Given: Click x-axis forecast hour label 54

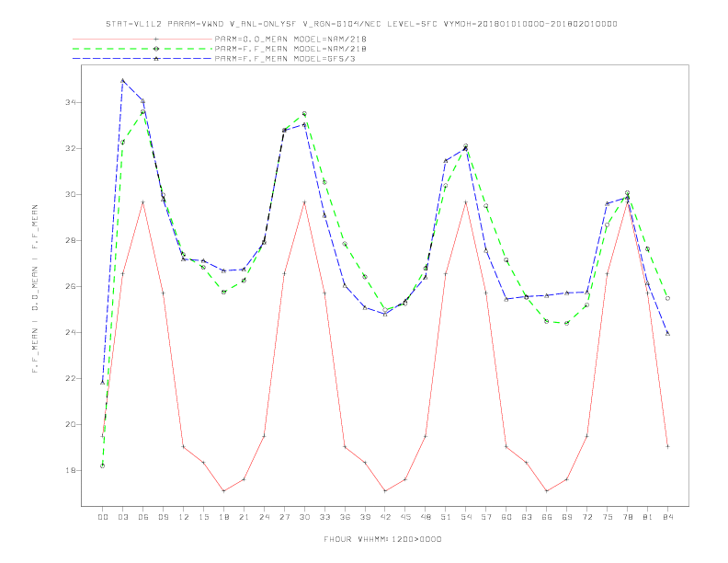Looking at the screenshot, I should point(466,517).
